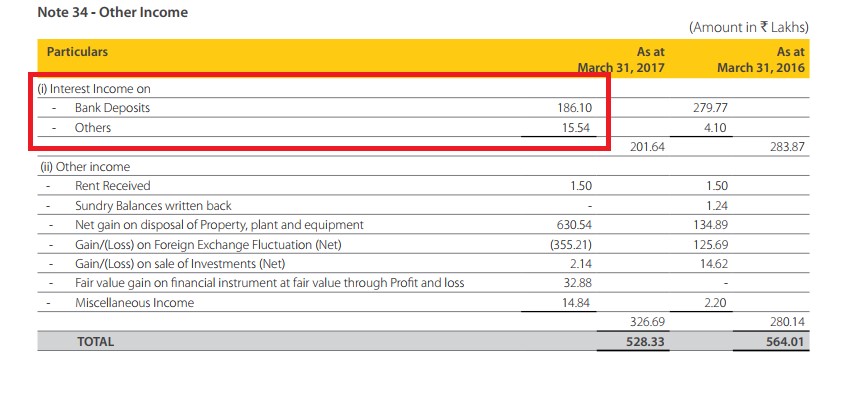Select Net gain on disposal value 630.54
Image resolution: width=853 pixels, height=403 pixels.
point(574,225)
